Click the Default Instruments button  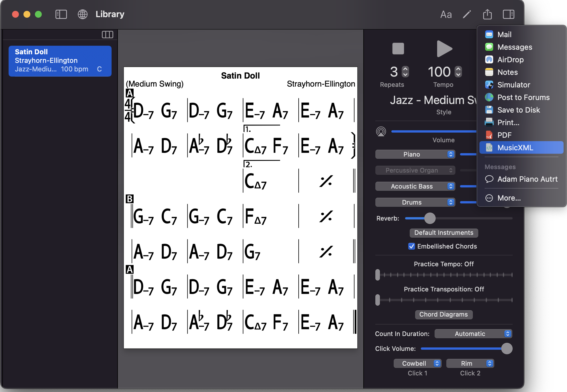(443, 233)
